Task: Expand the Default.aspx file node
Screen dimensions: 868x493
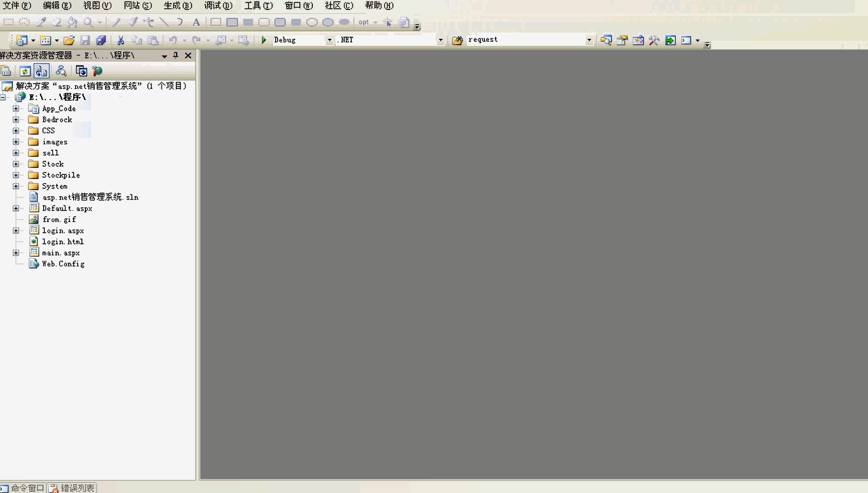Action: (16, 209)
